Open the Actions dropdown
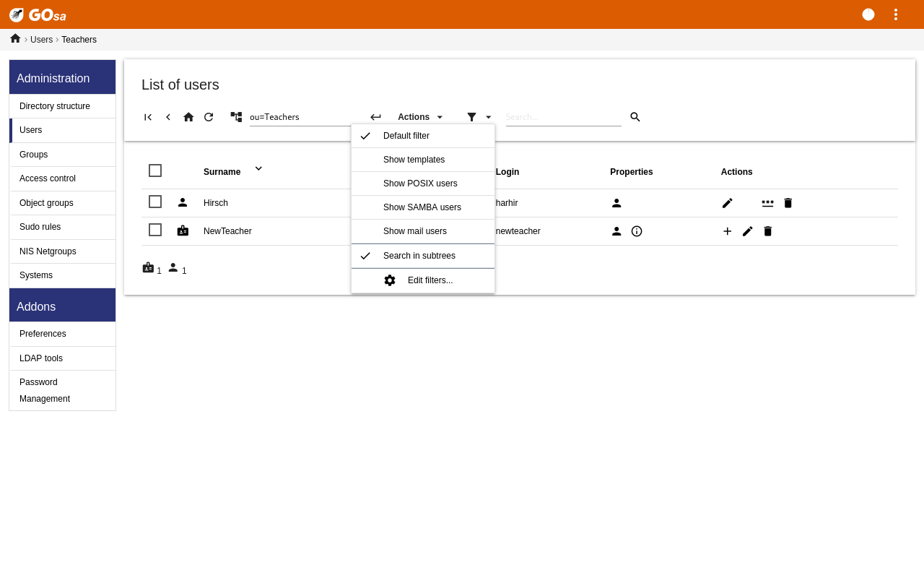The image size is (924, 578). 420,117
